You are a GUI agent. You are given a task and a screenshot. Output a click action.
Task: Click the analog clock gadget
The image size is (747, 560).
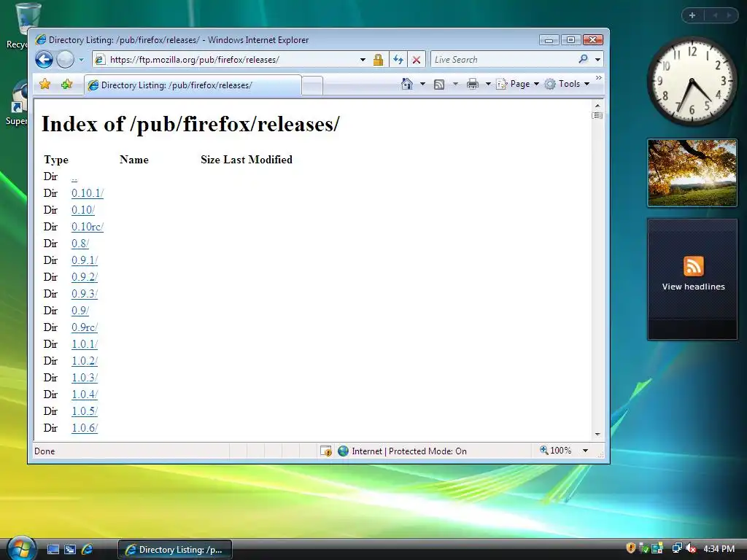click(x=692, y=81)
